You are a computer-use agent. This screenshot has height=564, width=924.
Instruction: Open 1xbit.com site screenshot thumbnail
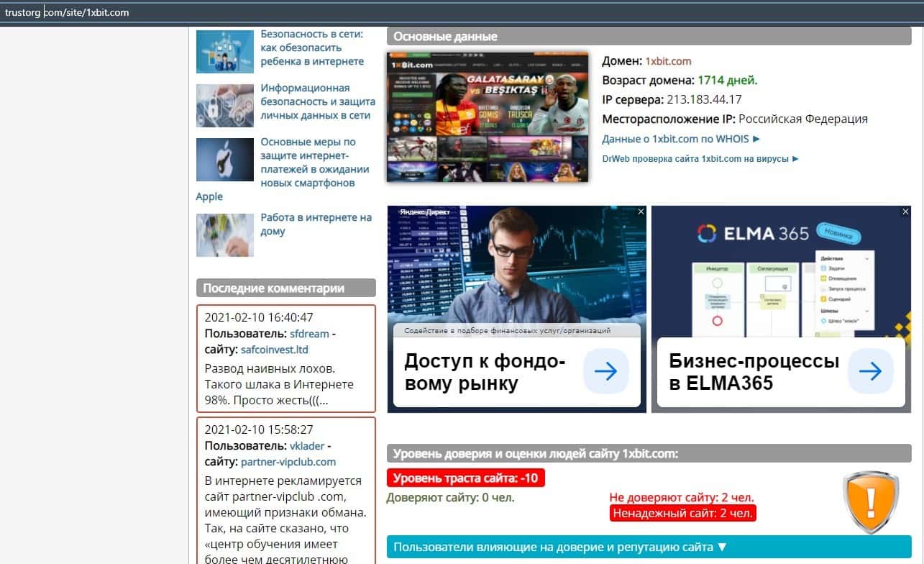tap(488, 116)
